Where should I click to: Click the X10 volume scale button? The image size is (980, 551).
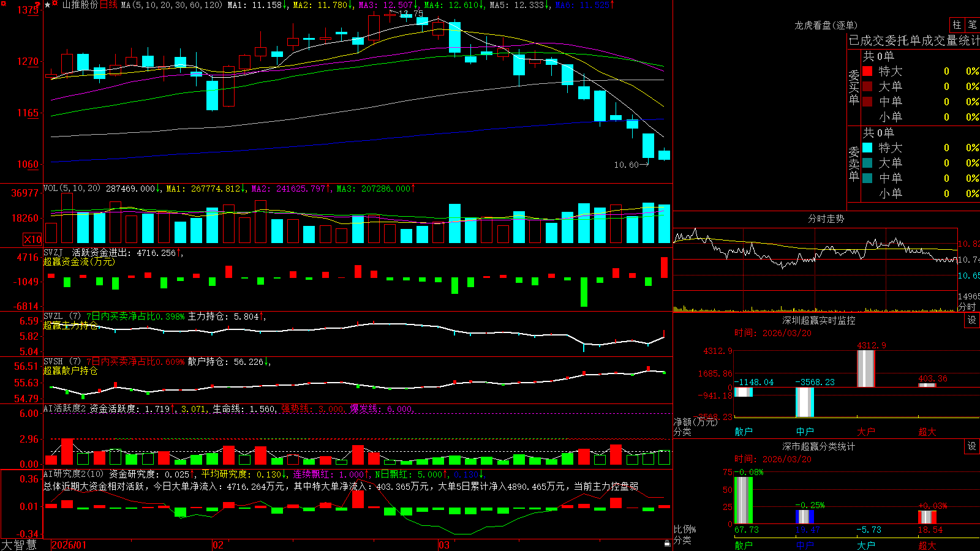[32, 239]
